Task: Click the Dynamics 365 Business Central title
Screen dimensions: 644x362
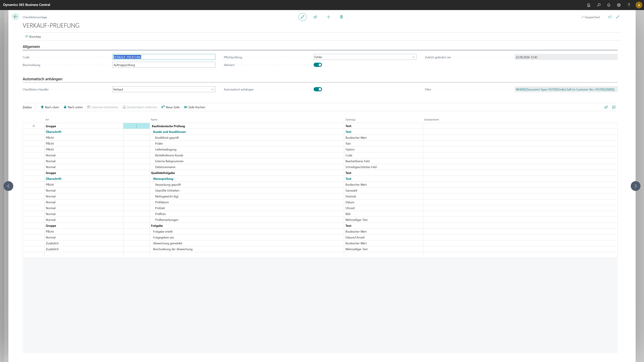Action: click(x=26, y=5)
